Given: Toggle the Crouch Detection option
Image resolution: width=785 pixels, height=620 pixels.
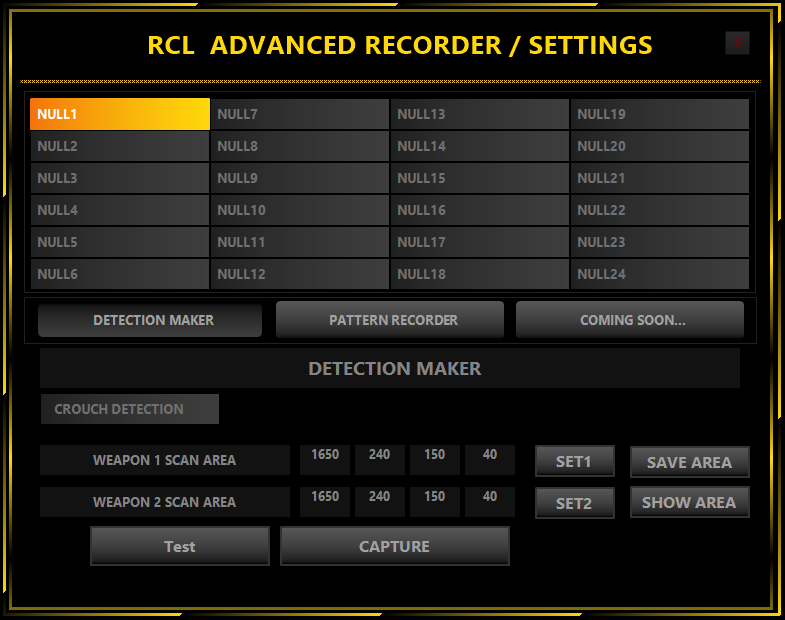Looking at the screenshot, I should (129, 409).
